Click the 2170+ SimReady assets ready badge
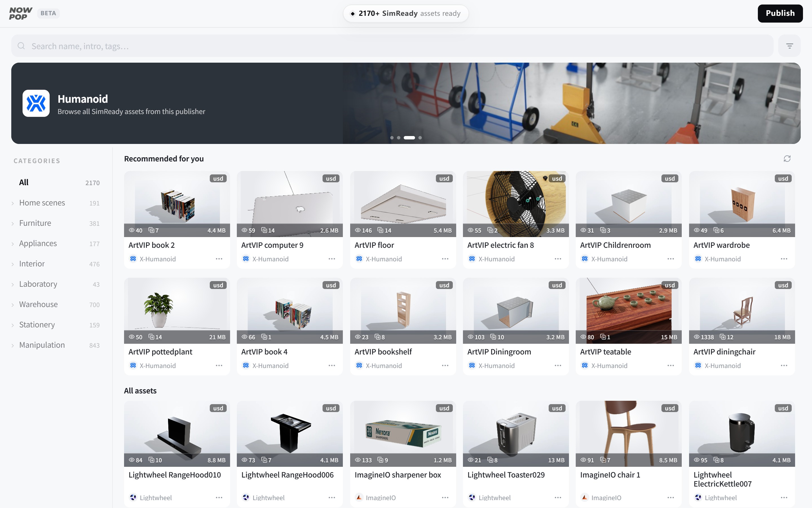 click(406, 14)
